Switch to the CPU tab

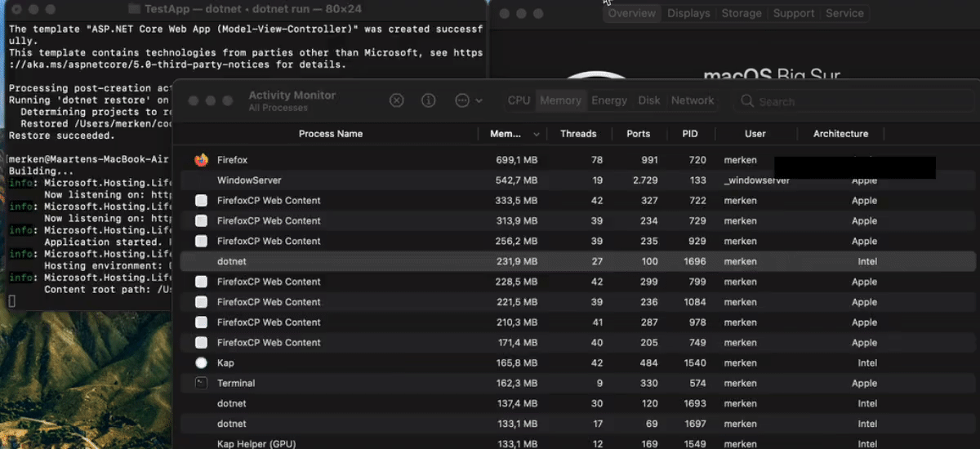point(519,100)
